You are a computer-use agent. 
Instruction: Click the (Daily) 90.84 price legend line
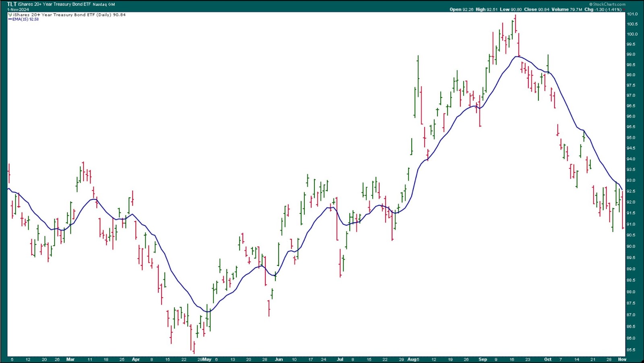coord(67,15)
